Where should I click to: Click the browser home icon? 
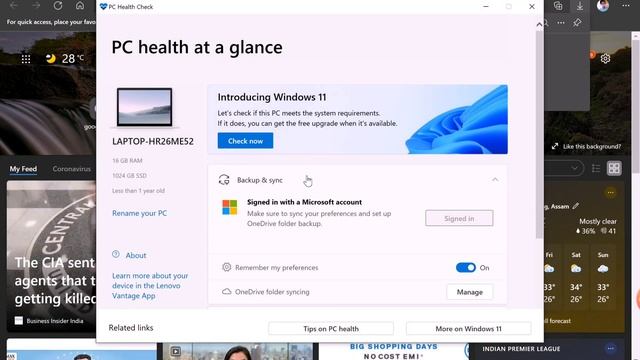(80, 6)
